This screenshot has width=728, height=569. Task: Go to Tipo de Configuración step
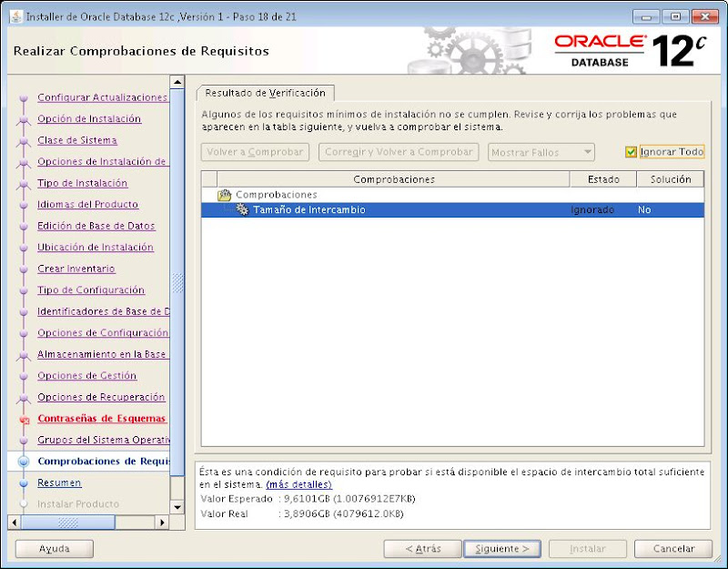91,290
